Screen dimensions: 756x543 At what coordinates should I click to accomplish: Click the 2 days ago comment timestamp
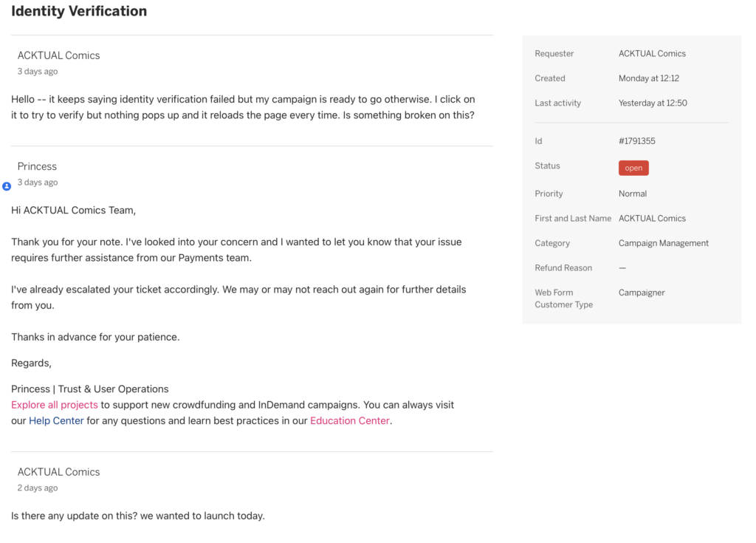pyautogui.click(x=38, y=488)
